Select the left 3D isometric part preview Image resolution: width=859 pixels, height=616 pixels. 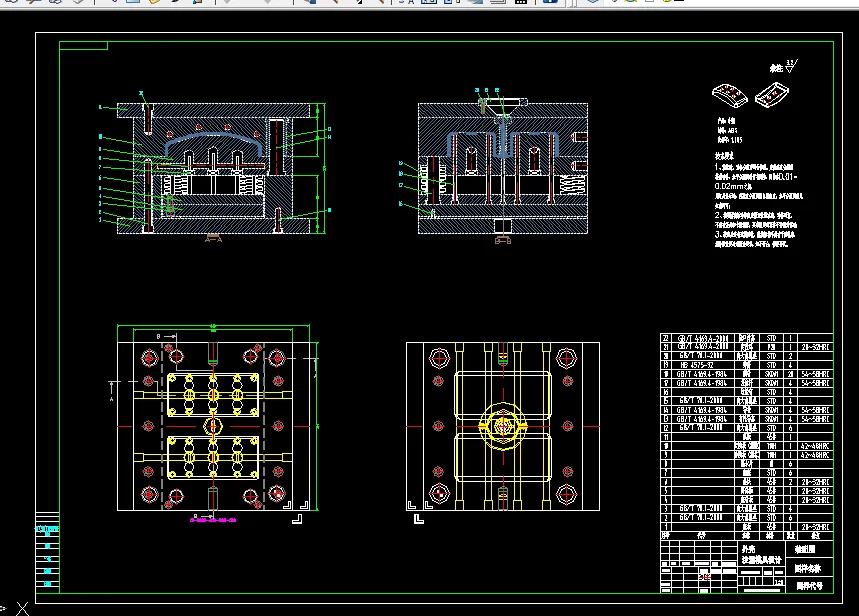point(729,95)
